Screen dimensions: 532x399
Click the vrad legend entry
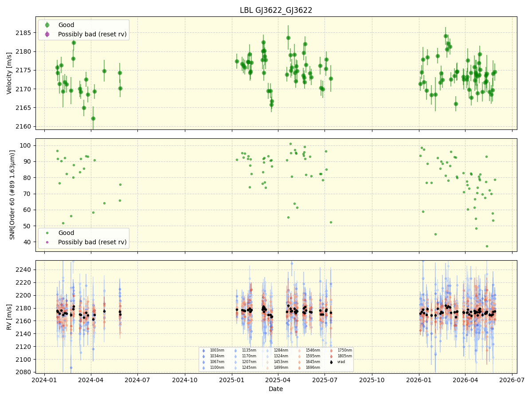click(341, 362)
